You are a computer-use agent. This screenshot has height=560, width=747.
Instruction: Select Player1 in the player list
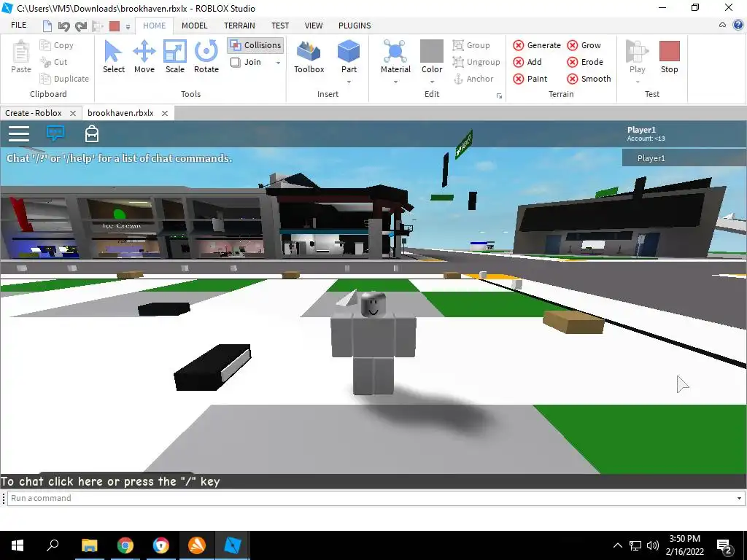(x=684, y=158)
